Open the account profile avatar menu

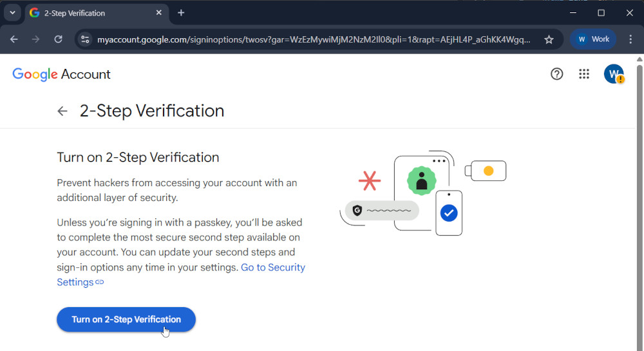pos(613,74)
